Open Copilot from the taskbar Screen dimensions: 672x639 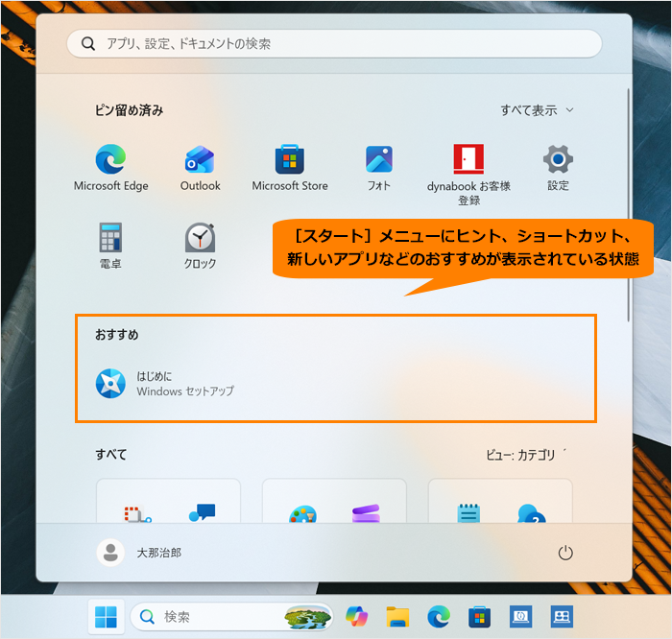(356, 617)
